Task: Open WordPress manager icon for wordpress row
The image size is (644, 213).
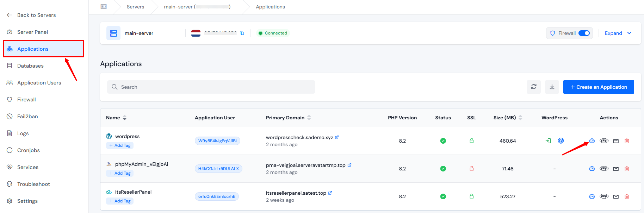Action: (561, 141)
